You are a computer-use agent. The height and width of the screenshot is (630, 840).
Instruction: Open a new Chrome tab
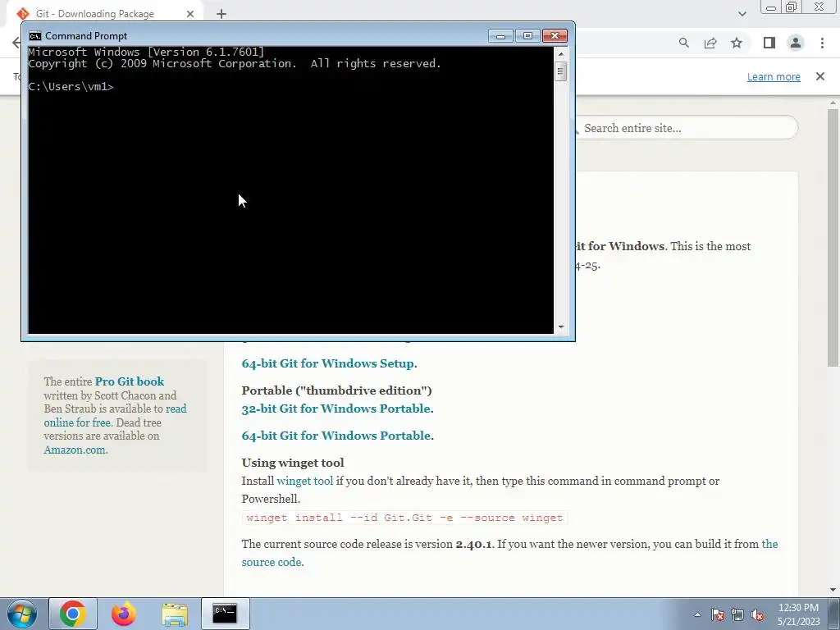click(221, 14)
